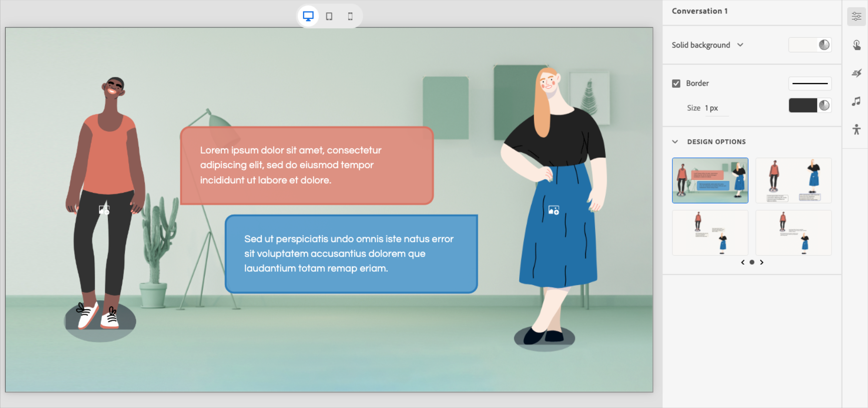Screen dimensions: 868x408
Task: Select the side-by-side figures design thumbnail
Action: pyautogui.click(x=794, y=181)
